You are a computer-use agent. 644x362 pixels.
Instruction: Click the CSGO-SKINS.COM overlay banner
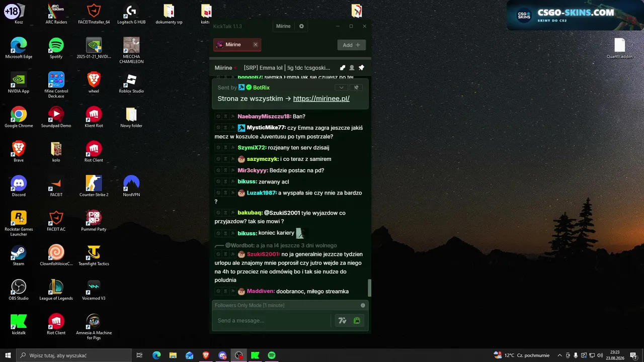pos(575,15)
